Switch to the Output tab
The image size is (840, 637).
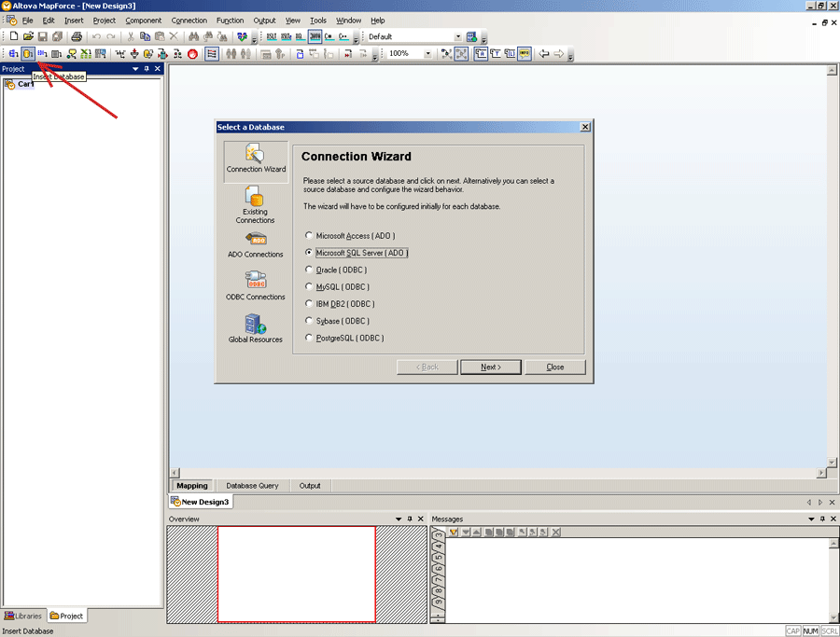(310, 486)
